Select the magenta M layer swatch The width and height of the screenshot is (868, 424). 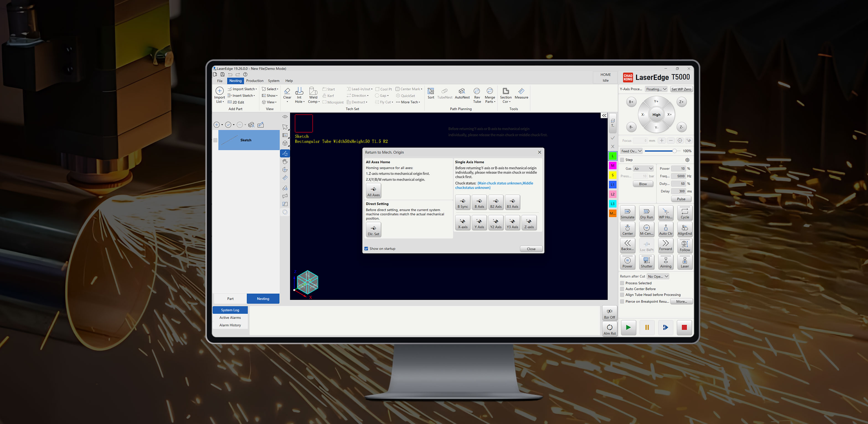click(613, 166)
